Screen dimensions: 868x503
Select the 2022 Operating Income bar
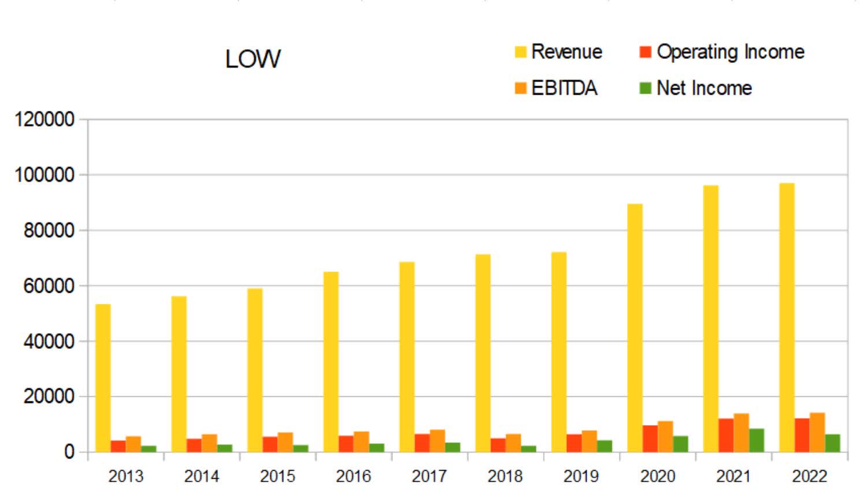pos(802,435)
